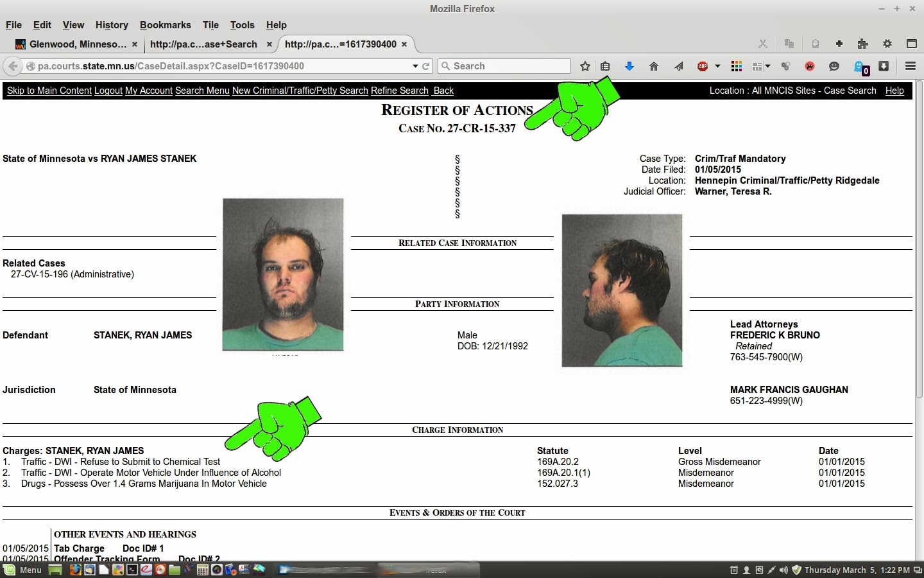Screen dimensions: 924x578
Task: Click the Tile Tabs toolbar icon
Action: pyautogui.click(x=756, y=66)
